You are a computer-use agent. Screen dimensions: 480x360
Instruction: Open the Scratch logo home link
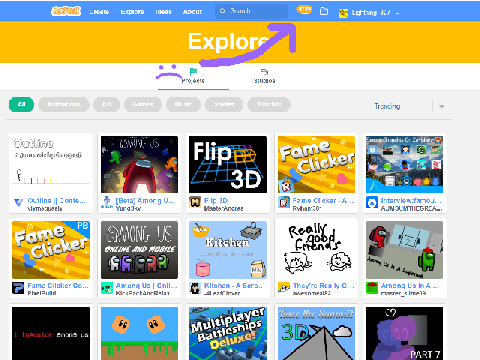(x=66, y=11)
